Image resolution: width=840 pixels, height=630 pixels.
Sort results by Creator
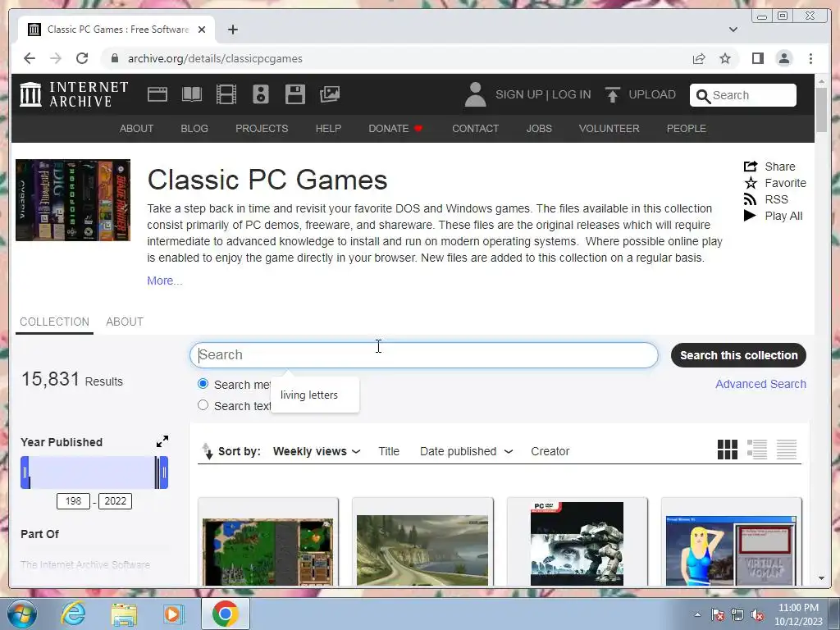[550, 452]
